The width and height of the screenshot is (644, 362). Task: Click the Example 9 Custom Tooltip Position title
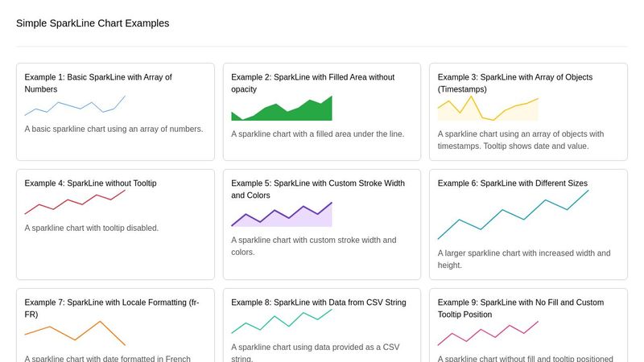click(521, 308)
